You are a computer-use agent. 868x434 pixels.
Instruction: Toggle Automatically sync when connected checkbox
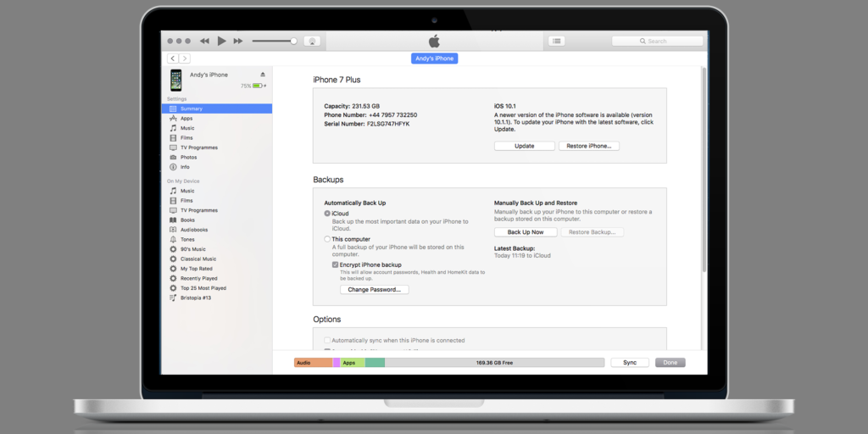327,341
